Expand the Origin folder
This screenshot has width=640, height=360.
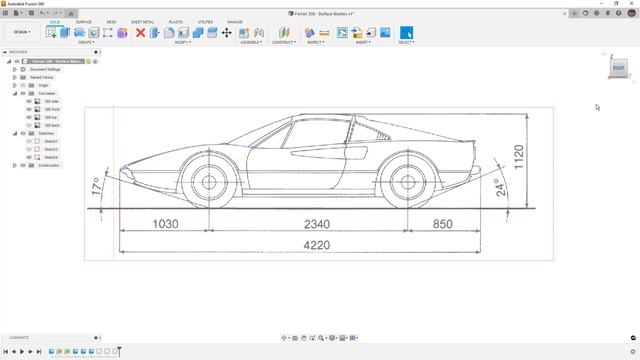(x=15, y=85)
